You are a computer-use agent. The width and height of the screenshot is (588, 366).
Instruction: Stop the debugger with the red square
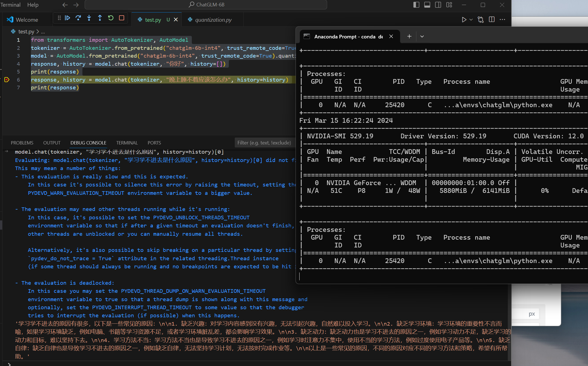pyautogui.click(x=122, y=18)
